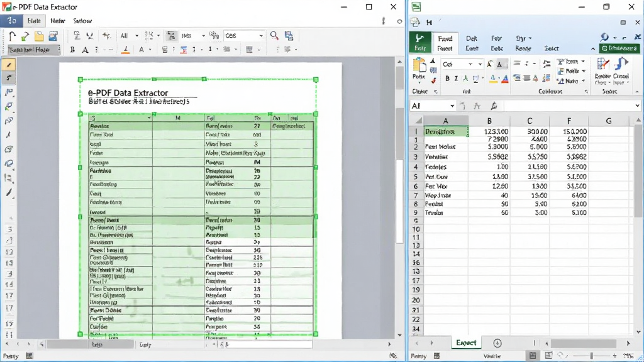
Task: Click the select-all corner of the spreadsheet grid
Action: pyautogui.click(x=416, y=121)
